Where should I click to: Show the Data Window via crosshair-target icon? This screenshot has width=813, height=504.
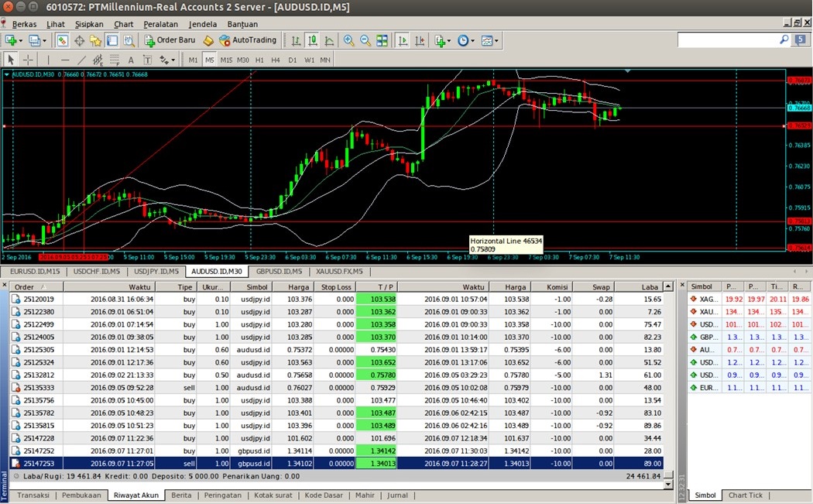click(79, 40)
